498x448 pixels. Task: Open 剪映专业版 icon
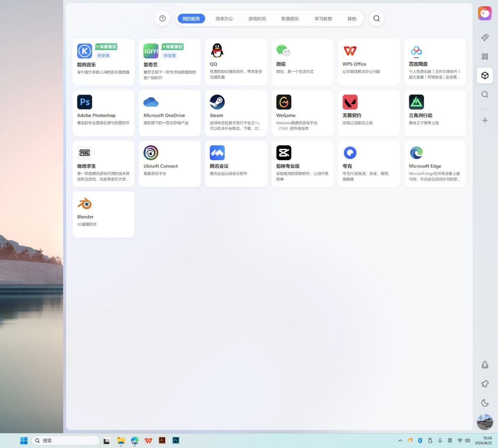point(284,153)
